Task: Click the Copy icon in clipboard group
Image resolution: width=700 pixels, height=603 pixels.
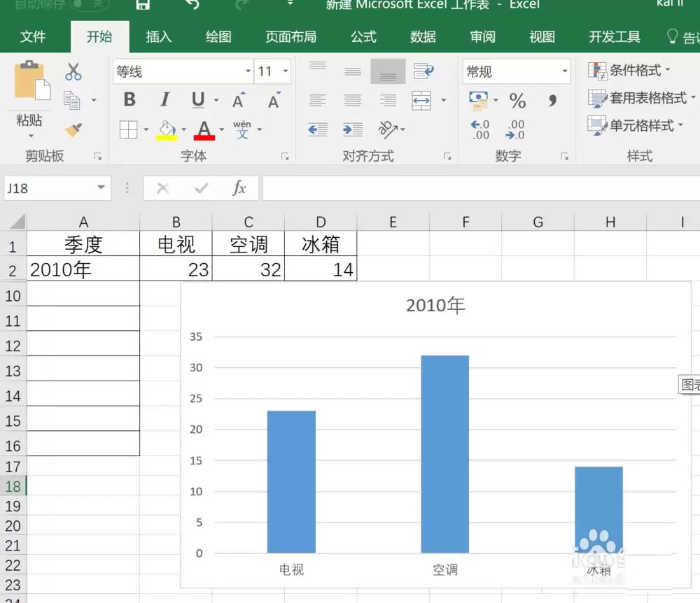Action: point(72,100)
